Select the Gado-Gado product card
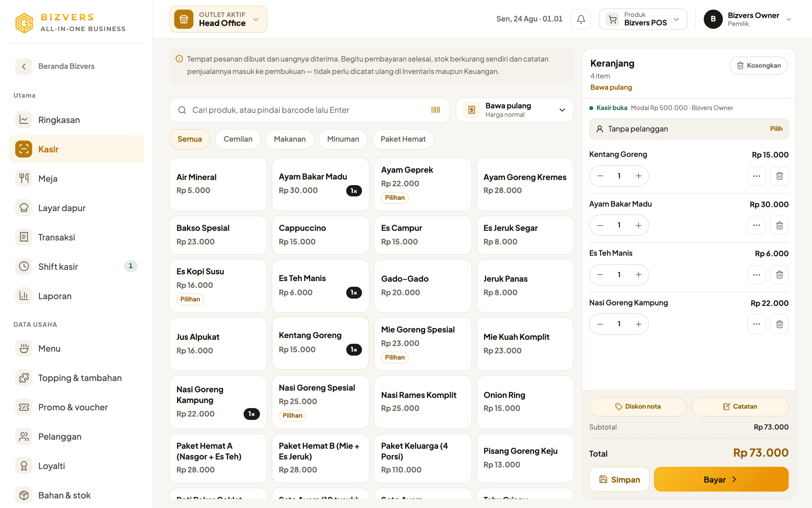 [x=423, y=286]
